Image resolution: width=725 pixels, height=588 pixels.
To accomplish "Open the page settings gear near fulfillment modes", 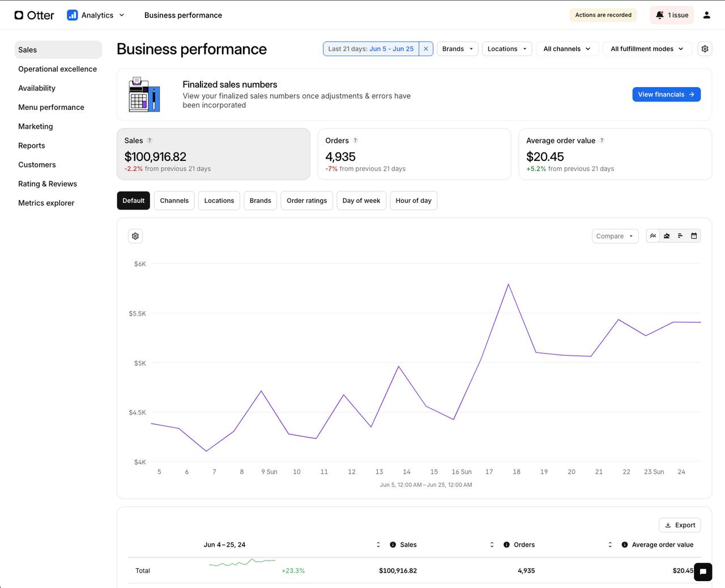I will click(705, 49).
